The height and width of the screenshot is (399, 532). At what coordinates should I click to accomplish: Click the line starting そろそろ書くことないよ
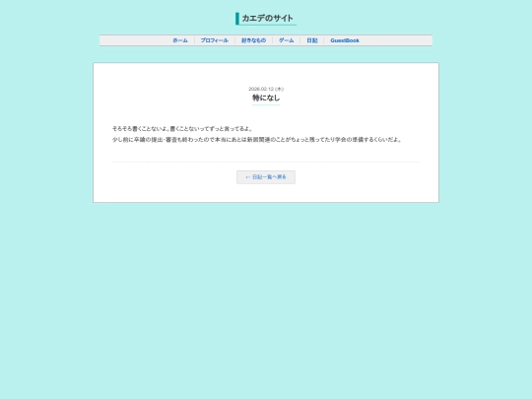(x=182, y=129)
